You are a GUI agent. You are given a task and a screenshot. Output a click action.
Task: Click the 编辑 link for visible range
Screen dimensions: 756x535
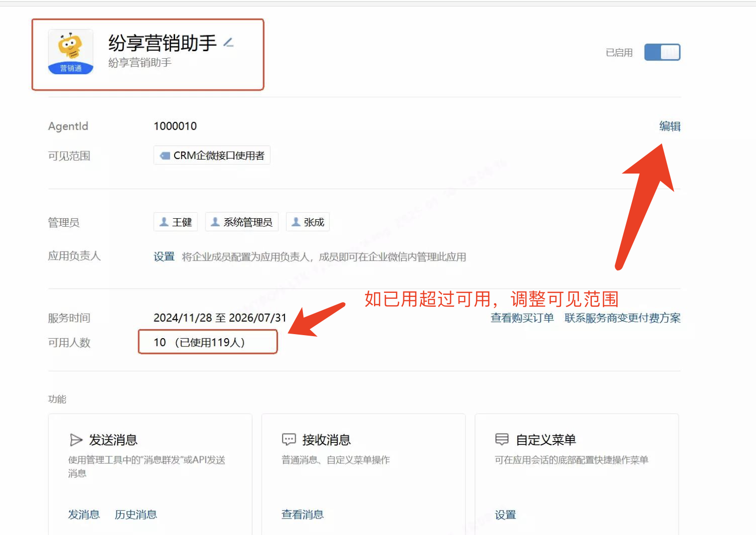tap(669, 126)
